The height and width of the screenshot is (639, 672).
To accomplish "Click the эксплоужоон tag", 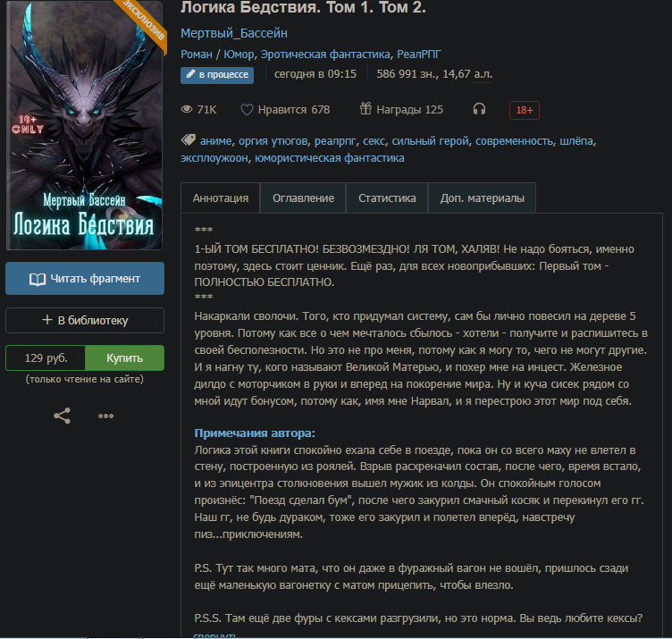I will click(x=214, y=158).
